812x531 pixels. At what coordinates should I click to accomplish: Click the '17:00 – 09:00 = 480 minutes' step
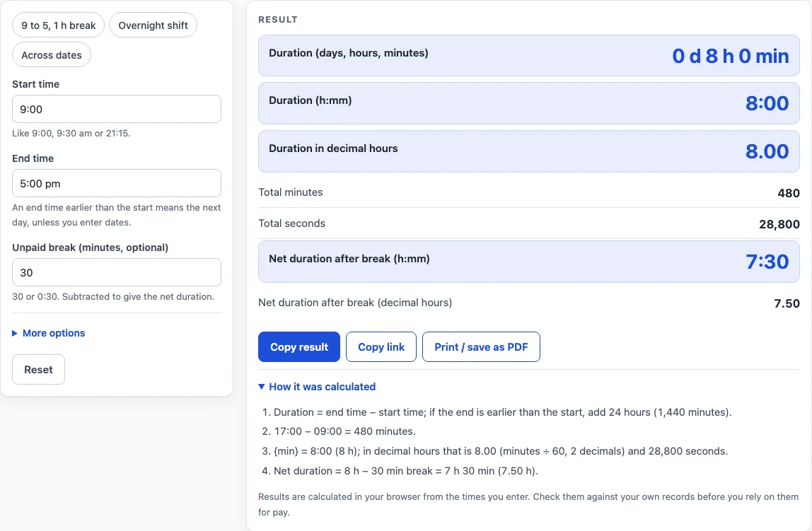[x=344, y=431]
